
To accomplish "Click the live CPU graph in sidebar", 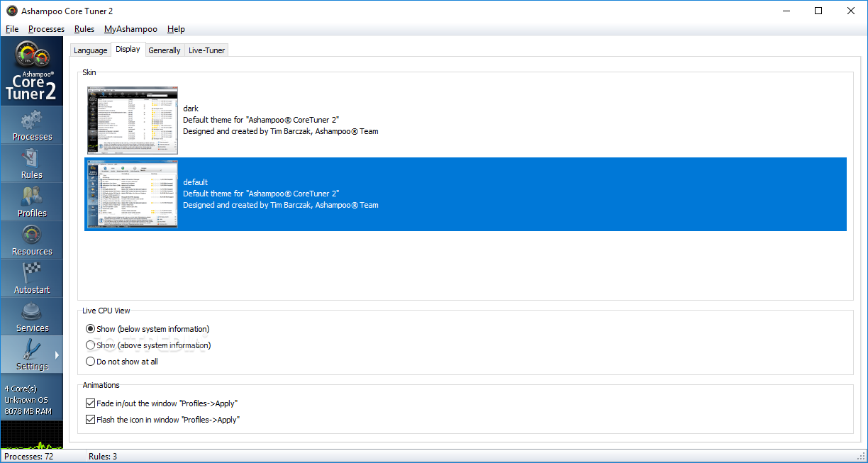I will click(32, 434).
